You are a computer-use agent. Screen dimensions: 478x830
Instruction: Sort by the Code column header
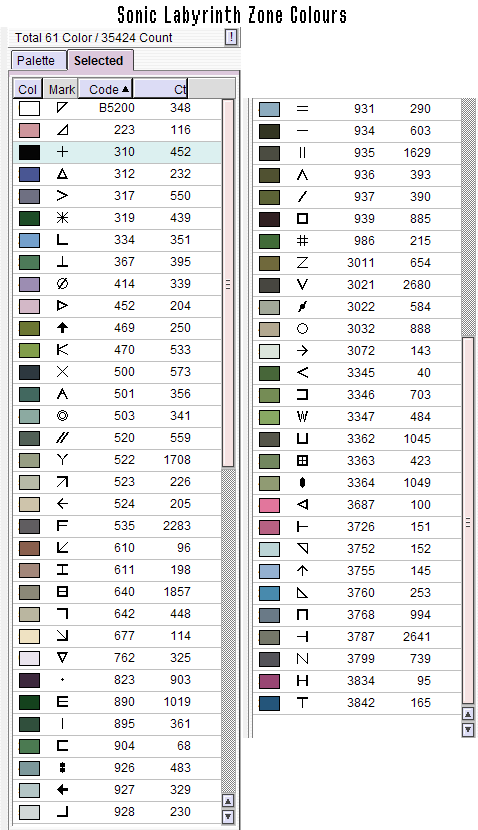point(106,89)
